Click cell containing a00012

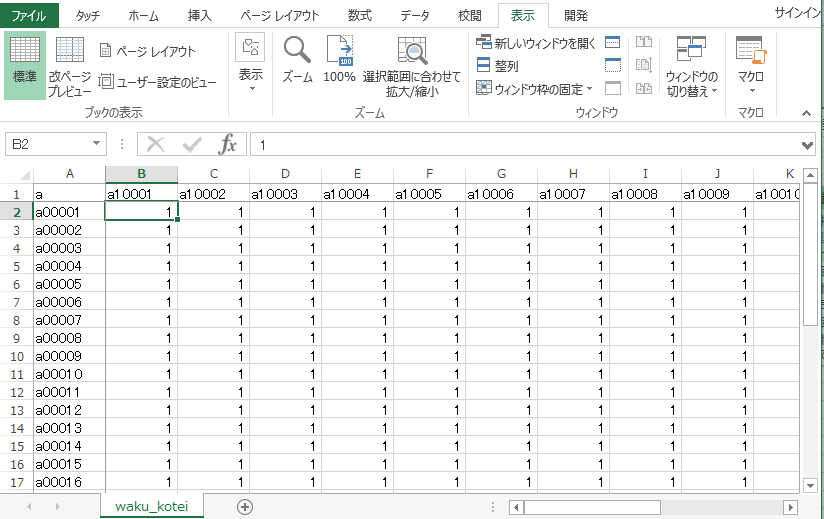click(x=69, y=410)
